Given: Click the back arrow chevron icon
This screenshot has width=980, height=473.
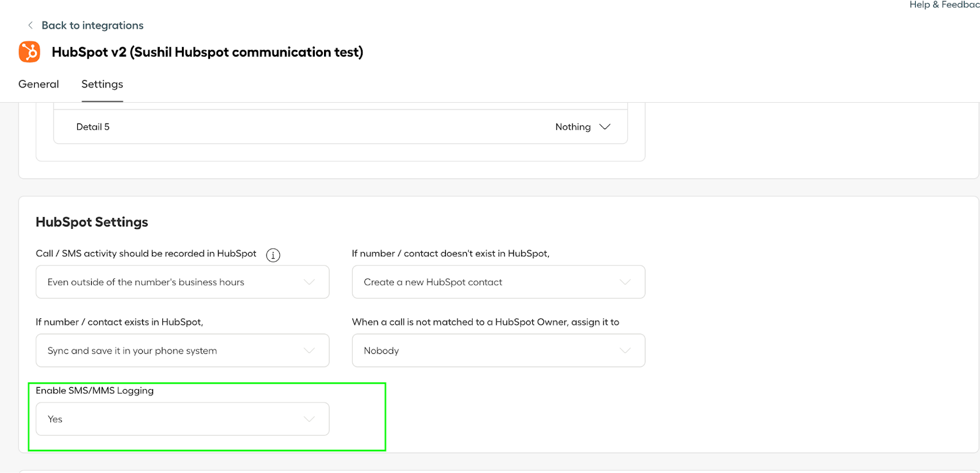Looking at the screenshot, I should click(x=30, y=25).
